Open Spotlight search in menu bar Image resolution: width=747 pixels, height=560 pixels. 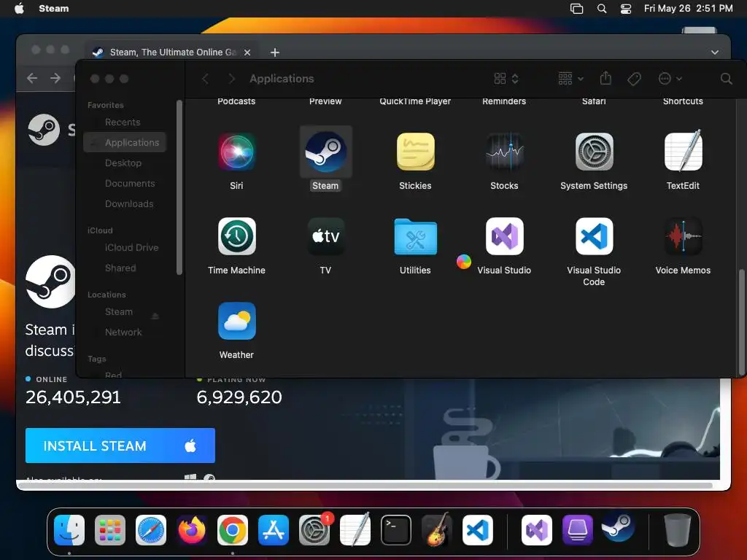[x=602, y=8]
